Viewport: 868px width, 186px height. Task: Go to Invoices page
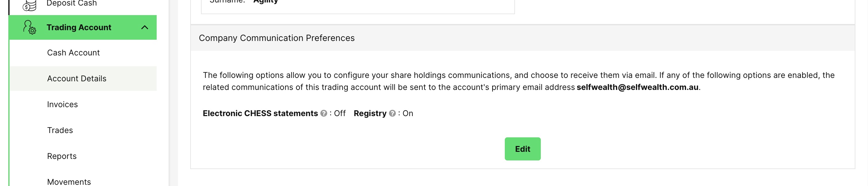62,104
